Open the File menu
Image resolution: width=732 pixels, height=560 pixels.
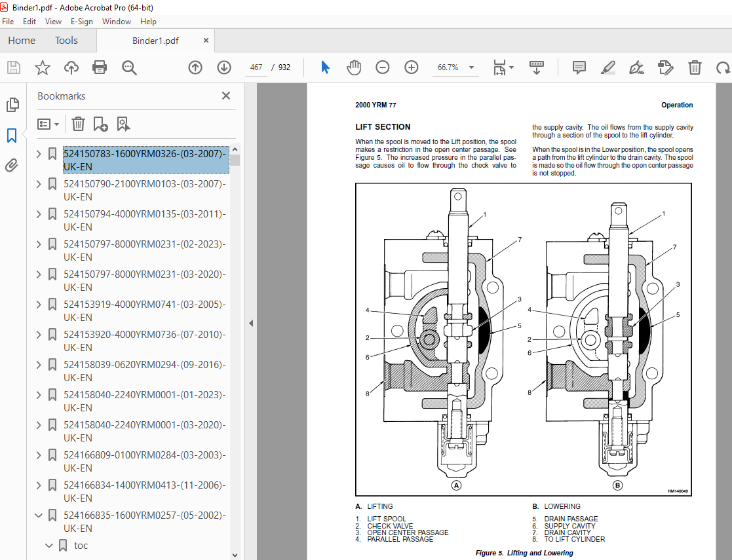8,22
